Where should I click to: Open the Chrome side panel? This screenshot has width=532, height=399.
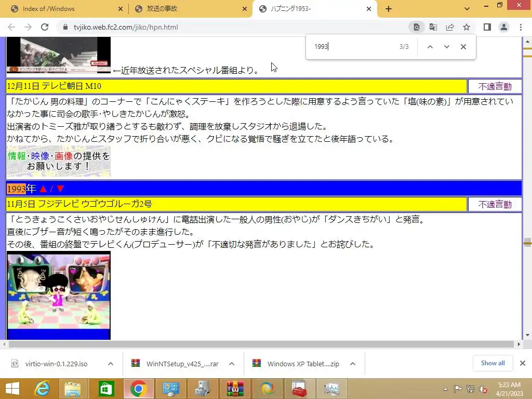[x=487, y=27]
